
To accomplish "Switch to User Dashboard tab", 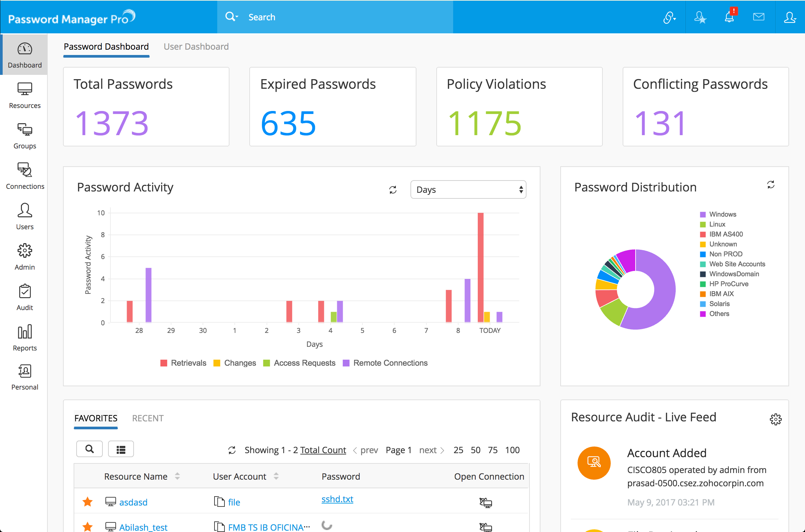I will 196,46.
